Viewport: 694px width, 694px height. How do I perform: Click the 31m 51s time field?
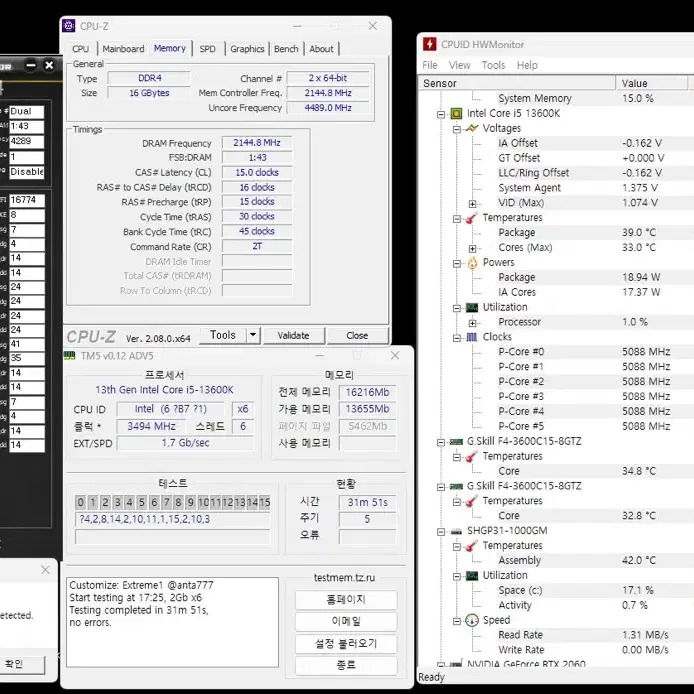click(367, 502)
